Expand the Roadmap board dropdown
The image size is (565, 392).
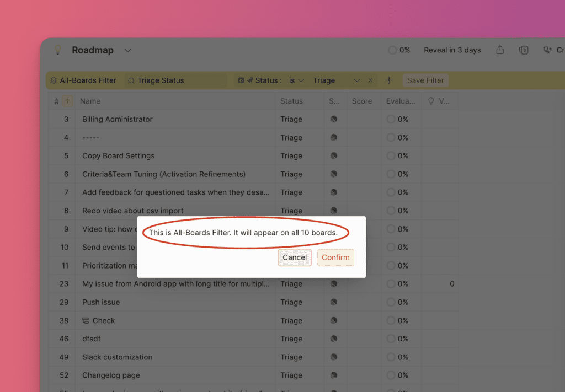click(128, 50)
